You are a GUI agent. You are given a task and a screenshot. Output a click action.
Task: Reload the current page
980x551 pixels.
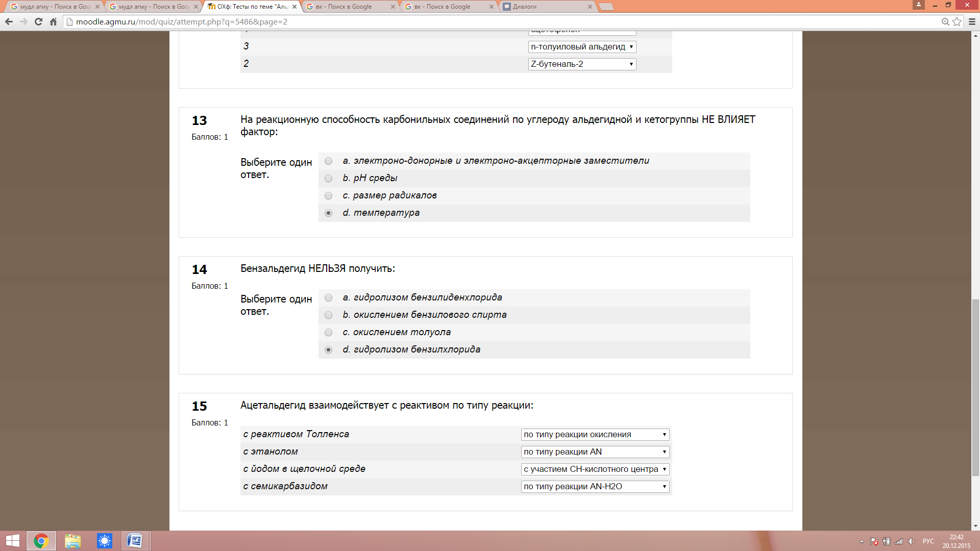[38, 21]
